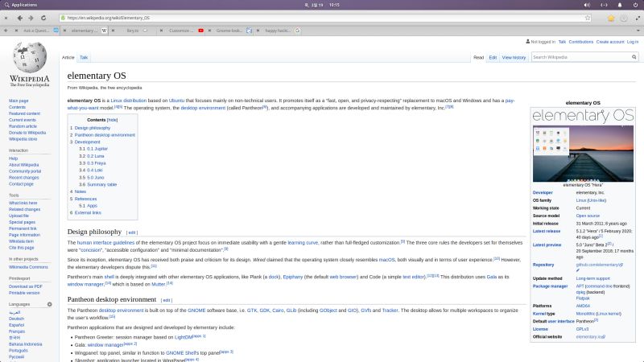Open bookmarks with the yellow star icon

(x=611, y=18)
